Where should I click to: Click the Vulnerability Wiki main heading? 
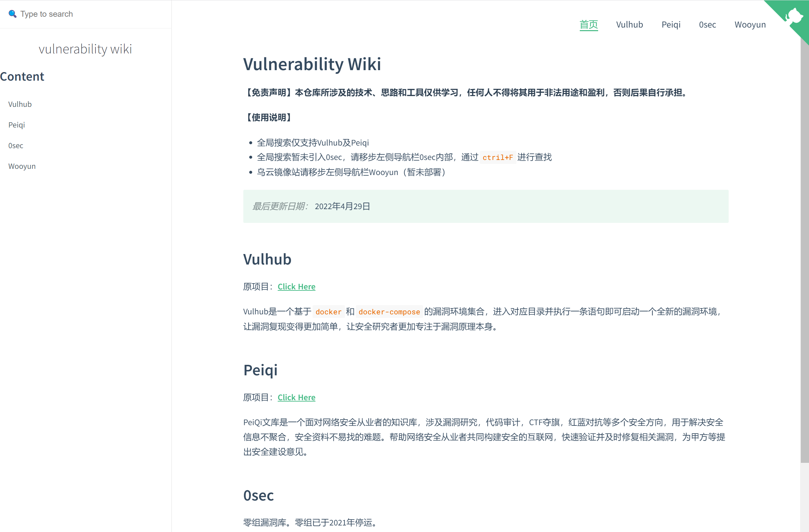click(312, 64)
